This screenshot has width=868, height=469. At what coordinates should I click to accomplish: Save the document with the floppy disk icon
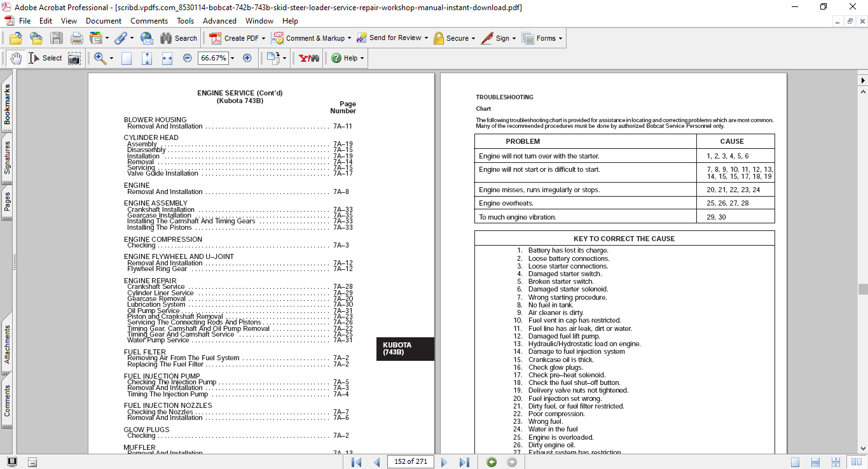[x=57, y=38]
